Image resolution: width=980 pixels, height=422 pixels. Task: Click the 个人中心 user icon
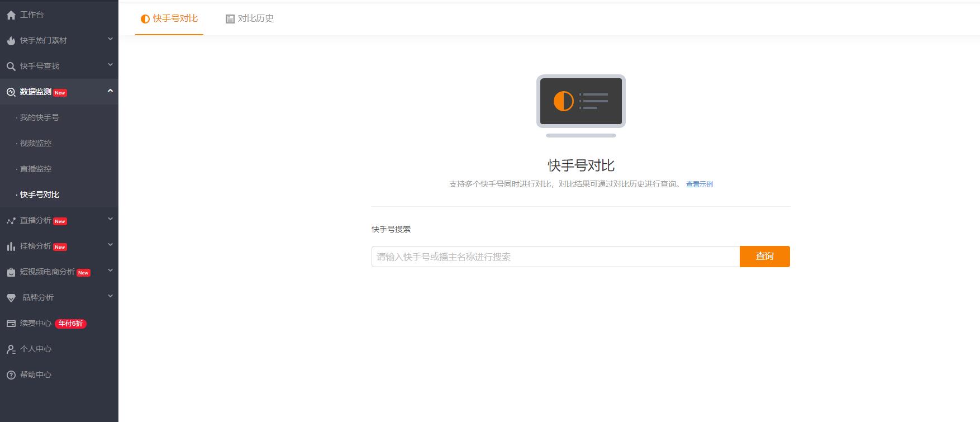11,349
